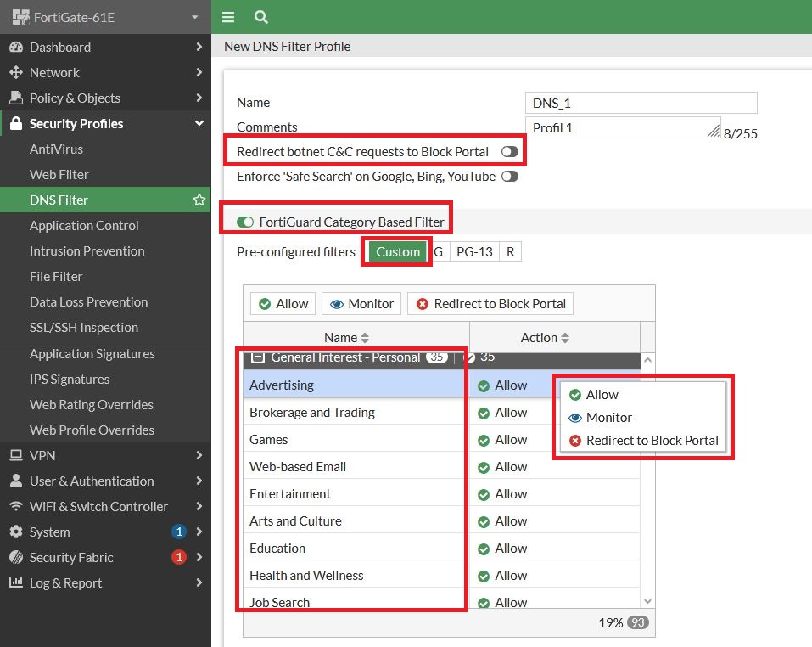Image resolution: width=812 pixels, height=647 pixels.
Task: Expand the VPN menu chevron
Action: point(199,455)
